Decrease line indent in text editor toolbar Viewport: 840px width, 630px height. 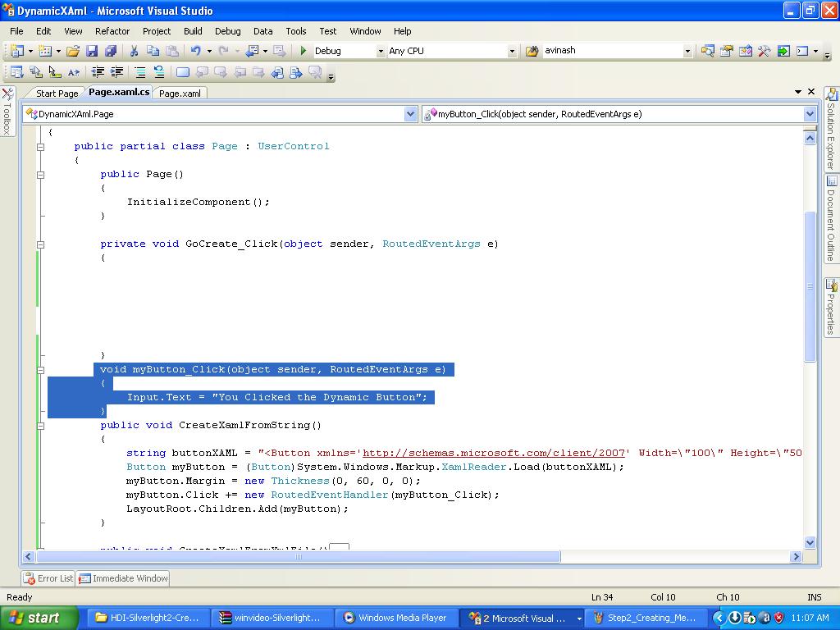click(98, 72)
